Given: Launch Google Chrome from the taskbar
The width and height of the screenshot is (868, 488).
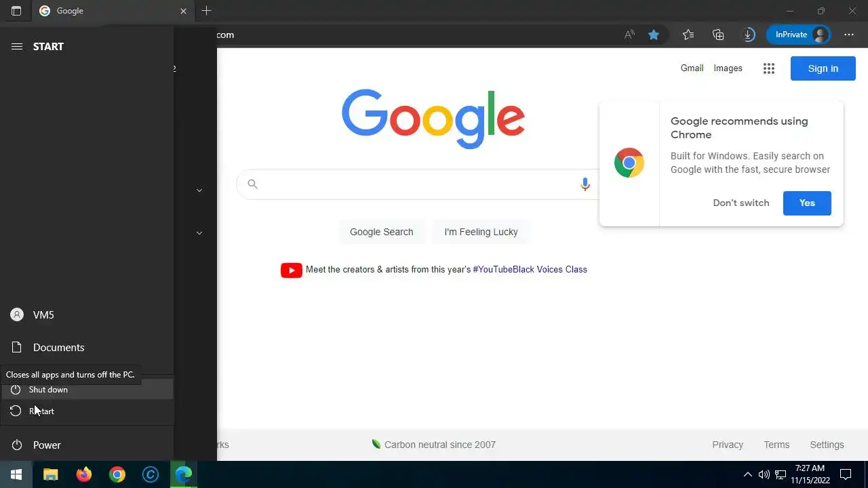Looking at the screenshot, I should point(117,474).
